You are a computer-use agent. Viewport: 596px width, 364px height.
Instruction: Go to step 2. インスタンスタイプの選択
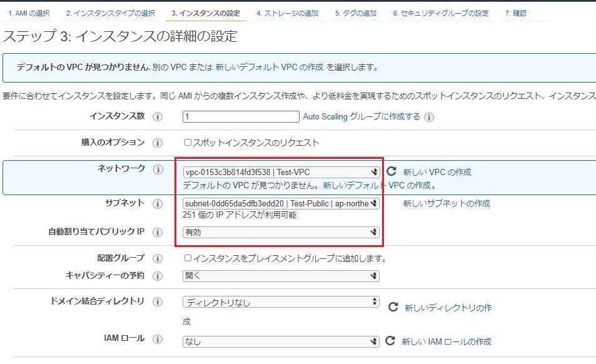click(x=110, y=13)
